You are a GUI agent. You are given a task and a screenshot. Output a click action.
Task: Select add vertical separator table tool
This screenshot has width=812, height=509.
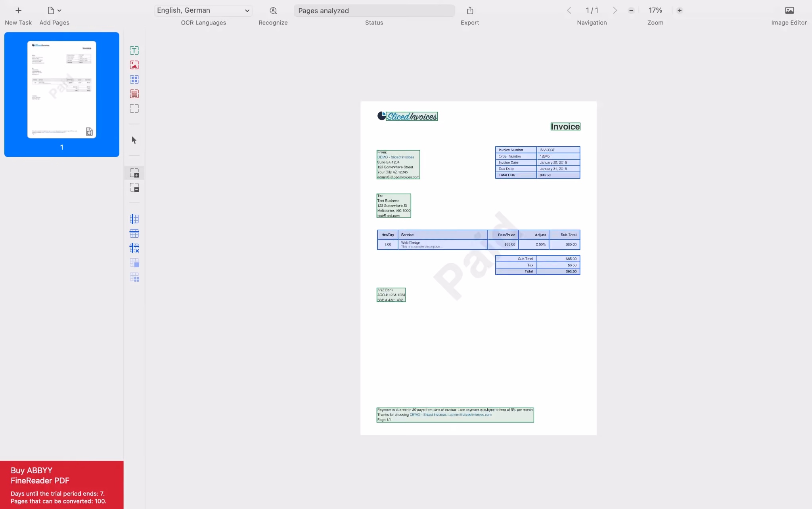(134, 219)
